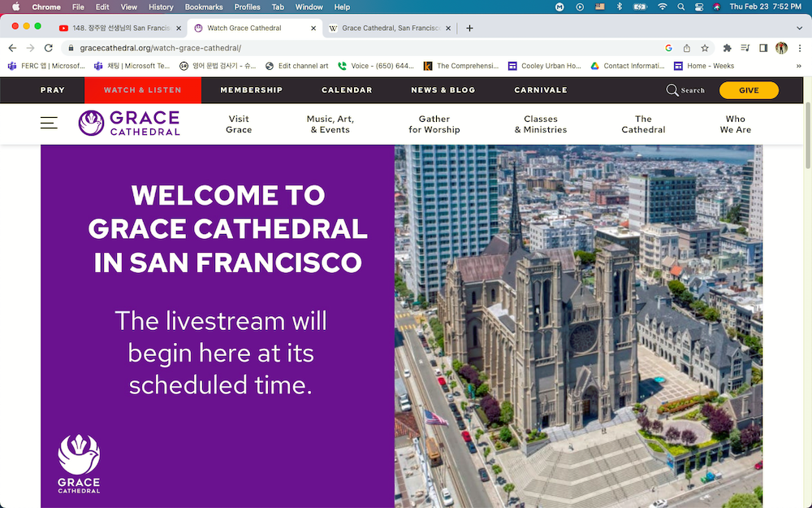812x508 pixels.
Task: Select the Watch Grace Cathedral tab
Action: 253,28
